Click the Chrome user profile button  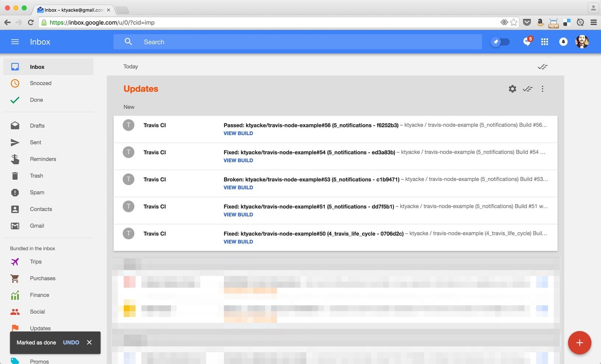click(593, 8)
